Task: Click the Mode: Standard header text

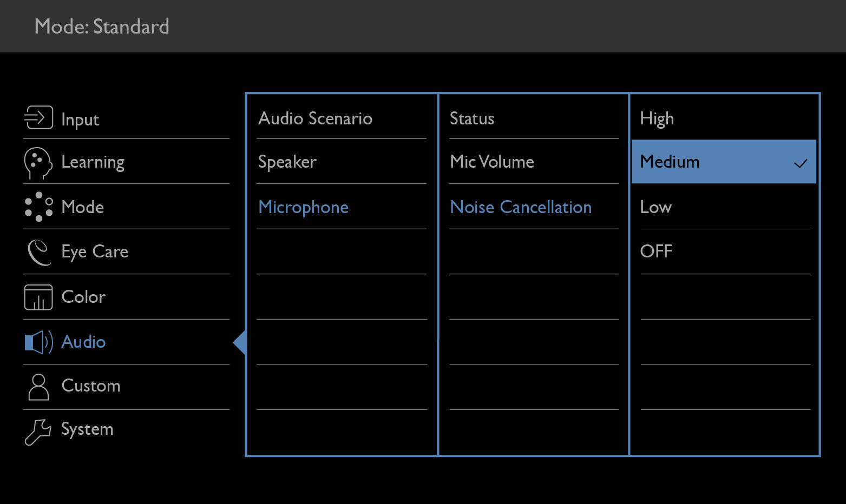Action: pyautogui.click(x=102, y=26)
